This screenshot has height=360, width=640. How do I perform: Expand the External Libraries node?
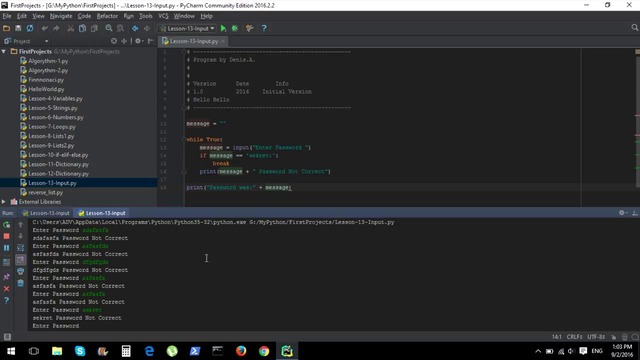pyautogui.click(x=4, y=202)
